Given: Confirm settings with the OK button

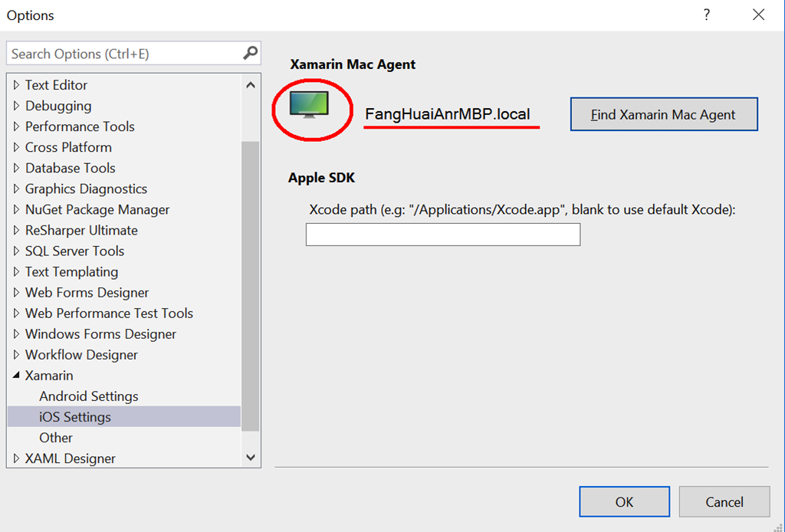Looking at the screenshot, I should (624, 501).
